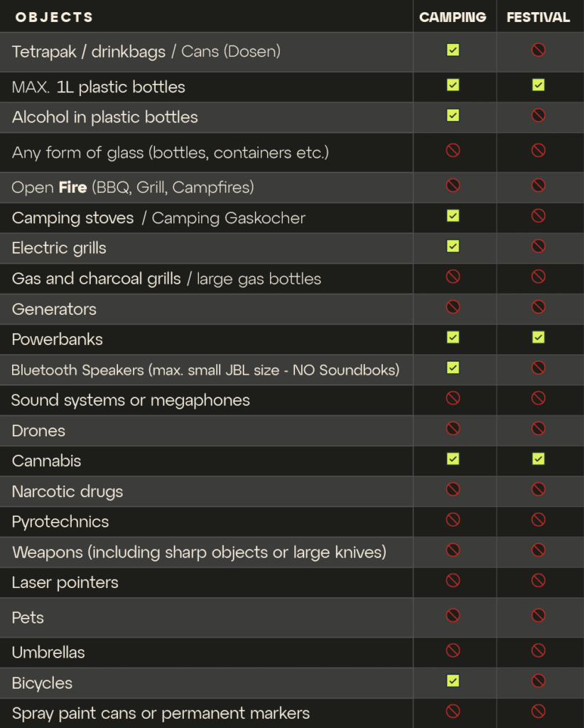This screenshot has height=728, width=584.
Task: Click Festival prohibited icon for Umbrellas
Action: tap(538, 650)
